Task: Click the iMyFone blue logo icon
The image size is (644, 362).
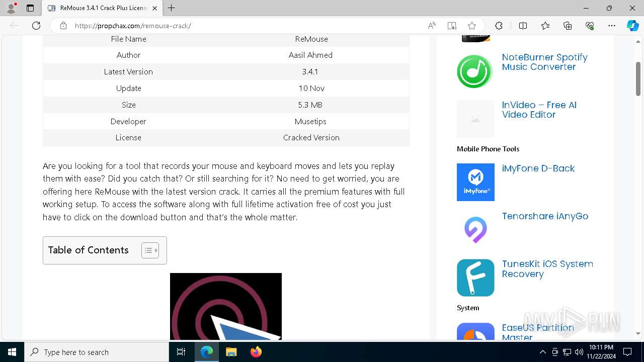Action: pos(475,182)
